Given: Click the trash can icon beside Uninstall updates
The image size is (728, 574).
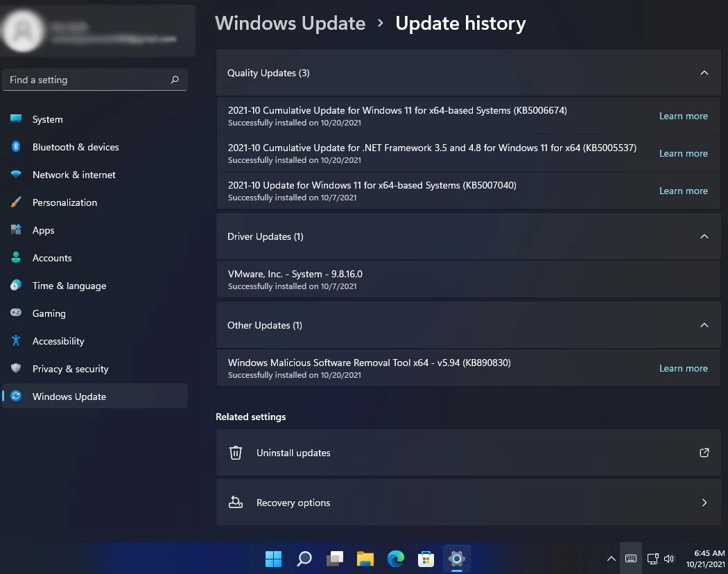Looking at the screenshot, I should (236, 452).
